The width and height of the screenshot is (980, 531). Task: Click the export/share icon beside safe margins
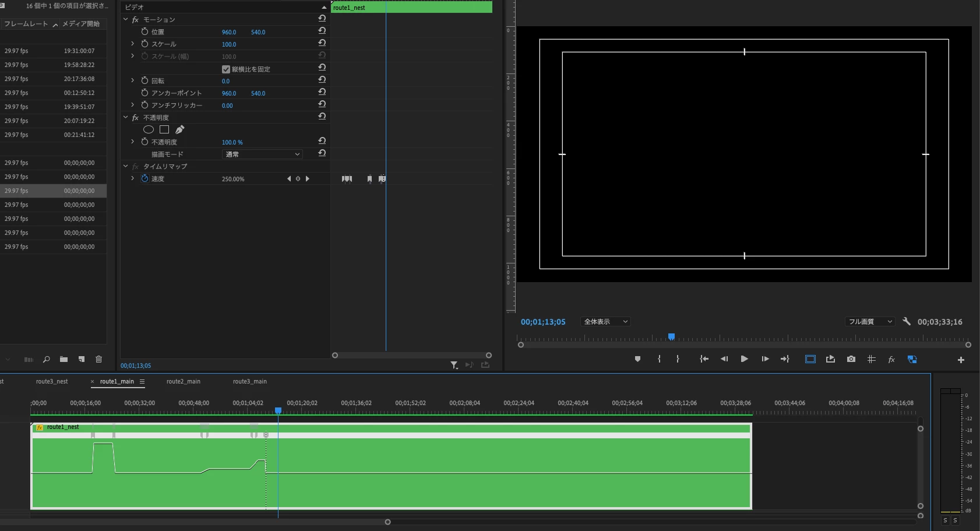point(830,359)
